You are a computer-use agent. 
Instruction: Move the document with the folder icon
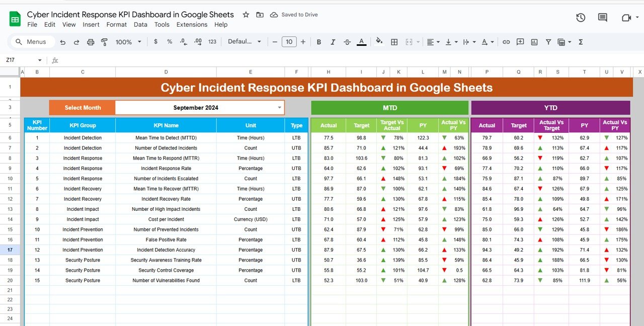click(260, 15)
